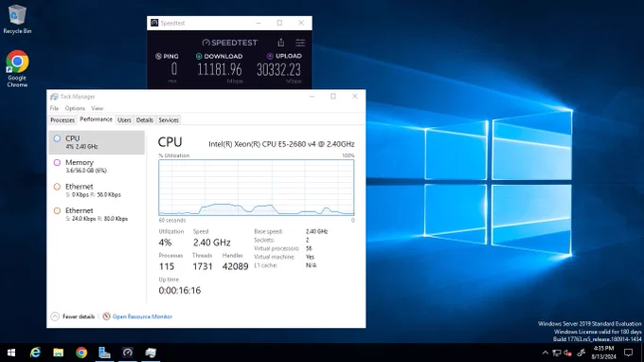Open the Recycle Bin desktop icon
This screenshot has height=362, width=644.
pyautogui.click(x=17, y=19)
